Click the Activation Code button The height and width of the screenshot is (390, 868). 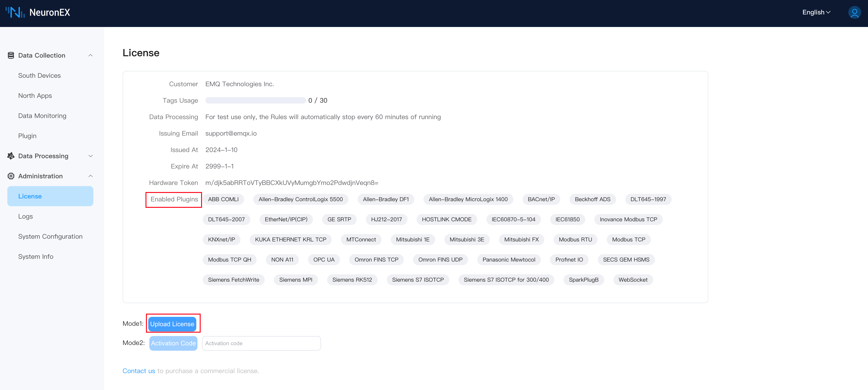click(x=173, y=343)
